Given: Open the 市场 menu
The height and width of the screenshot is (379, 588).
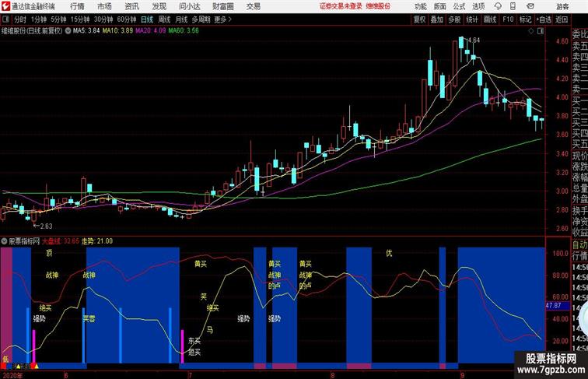Looking at the screenshot, I should pyautogui.click(x=105, y=6).
